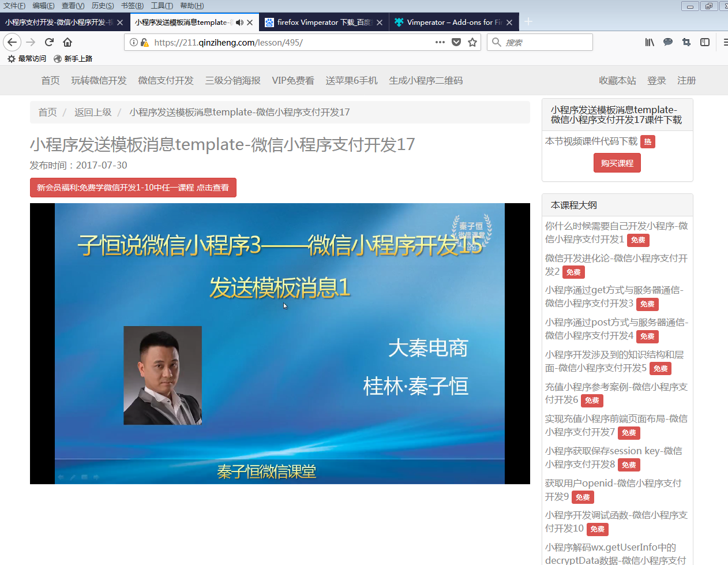This screenshot has height=565, width=728.
Task: Open page actions three-dot menu
Action: pyautogui.click(x=440, y=42)
